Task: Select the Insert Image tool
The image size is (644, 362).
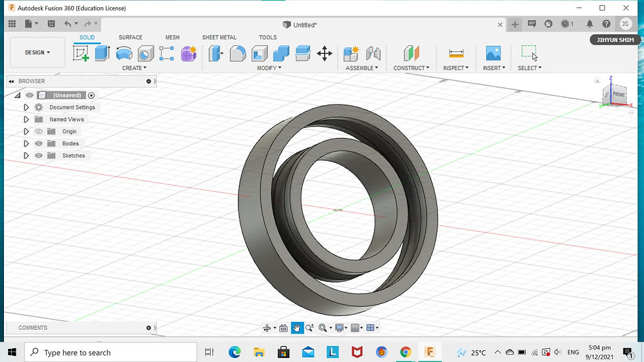Action: coord(494,53)
